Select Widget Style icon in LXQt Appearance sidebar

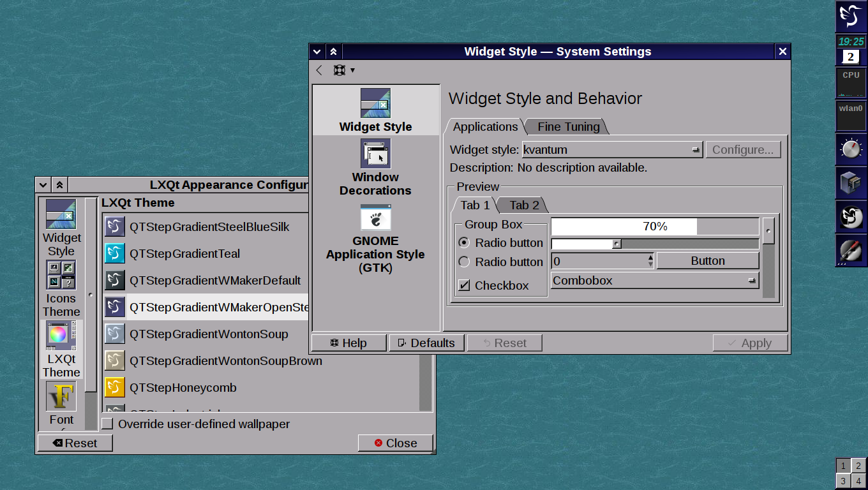pos(61,214)
